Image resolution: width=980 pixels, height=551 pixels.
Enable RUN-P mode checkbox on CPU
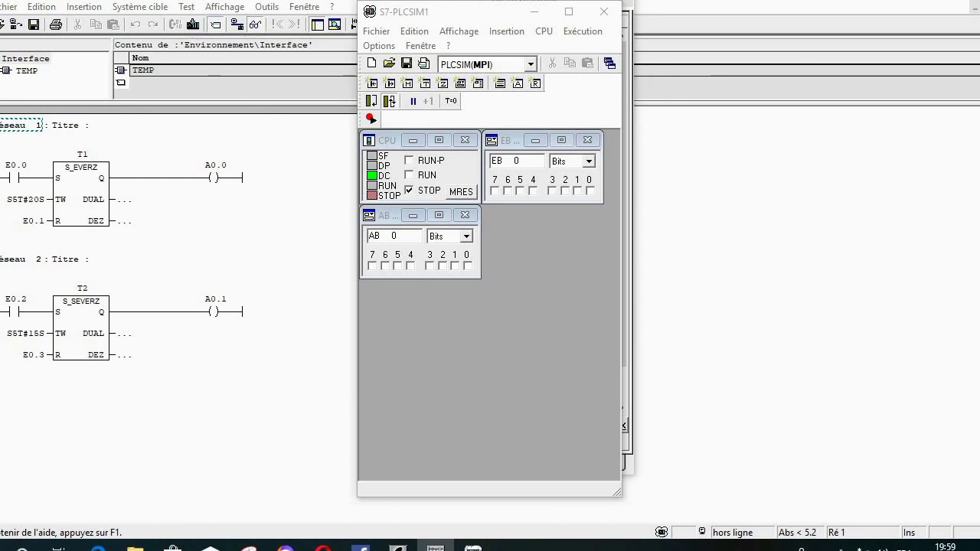(x=409, y=160)
